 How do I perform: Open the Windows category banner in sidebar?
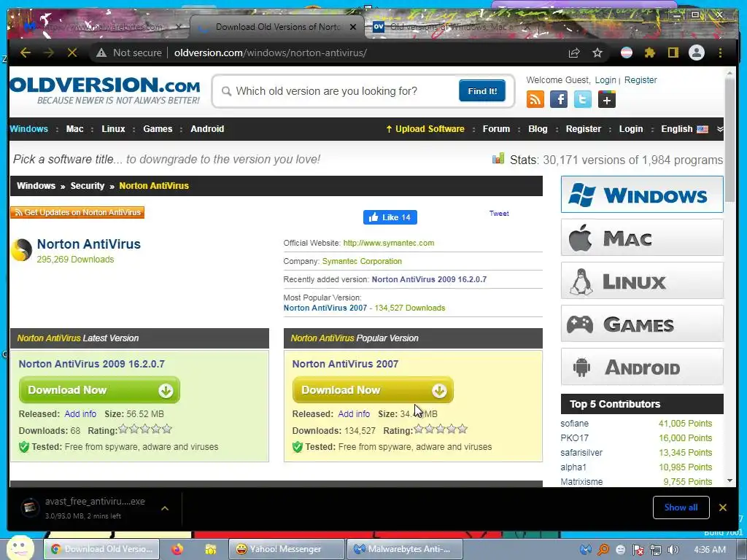click(x=642, y=194)
